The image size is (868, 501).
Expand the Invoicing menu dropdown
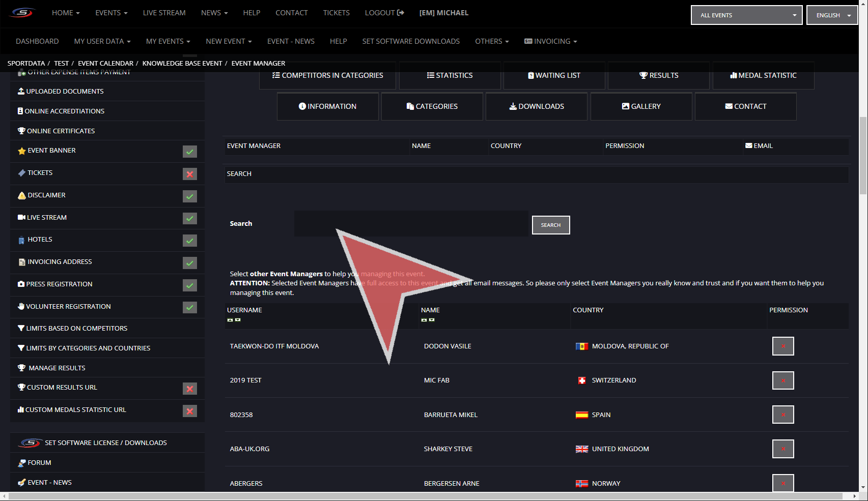tap(550, 41)
